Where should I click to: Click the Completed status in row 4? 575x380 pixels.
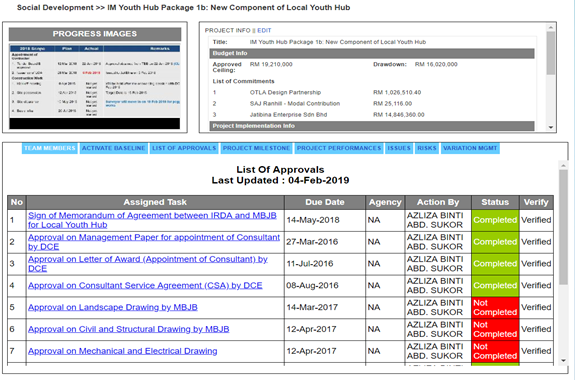point(495,286)
